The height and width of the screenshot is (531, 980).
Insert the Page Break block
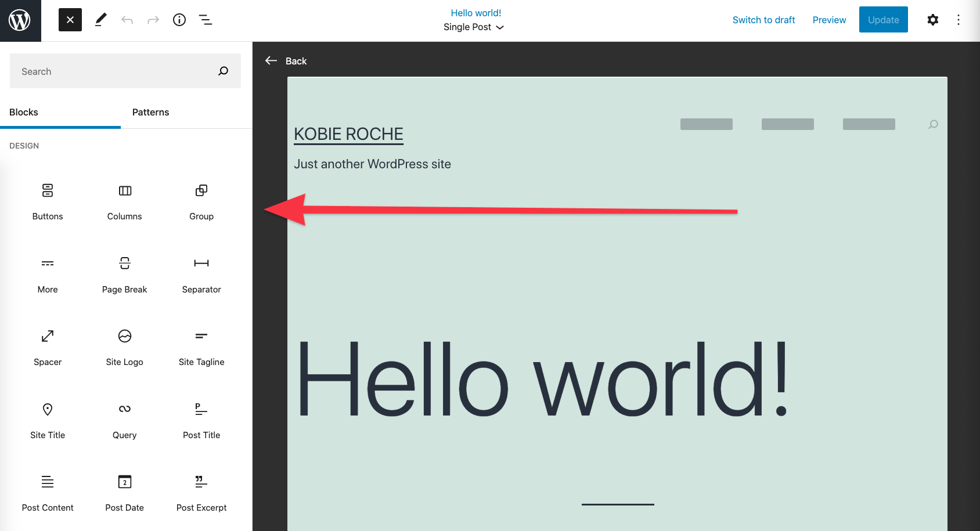(124, 275)
